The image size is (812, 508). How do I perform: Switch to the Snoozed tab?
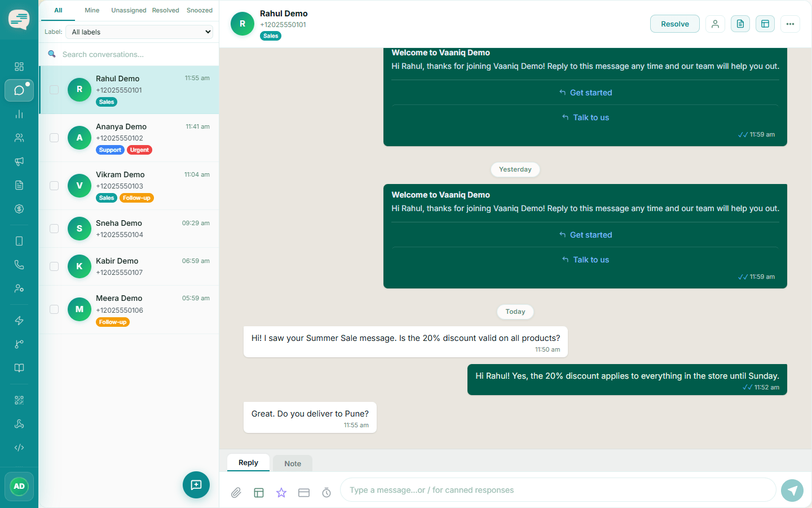pos(200,10)
